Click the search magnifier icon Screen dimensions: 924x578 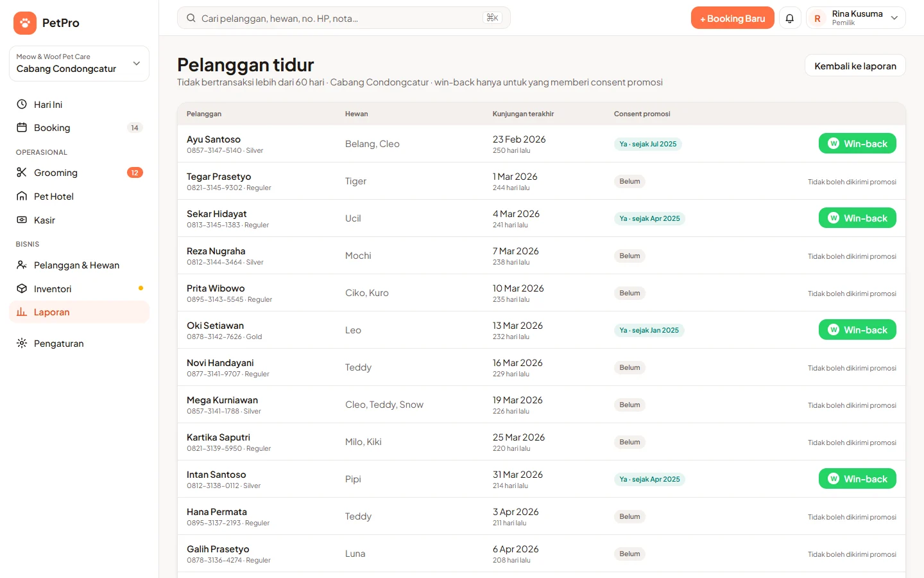pyautogui.click(x=191, y=18)
